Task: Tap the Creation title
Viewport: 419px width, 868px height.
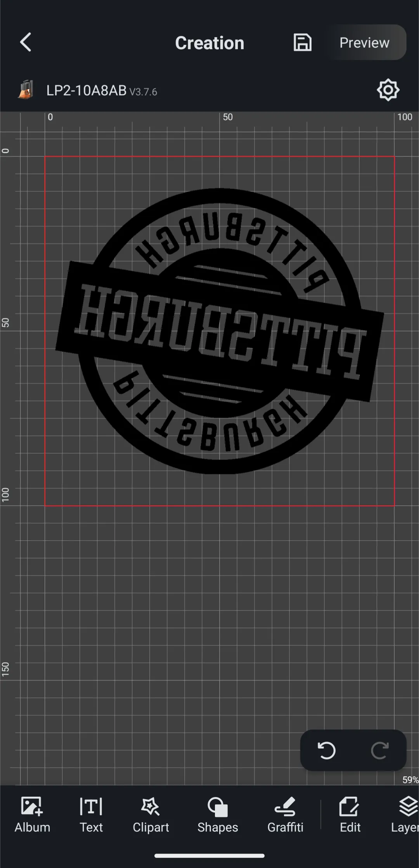Action: (209, 43)
